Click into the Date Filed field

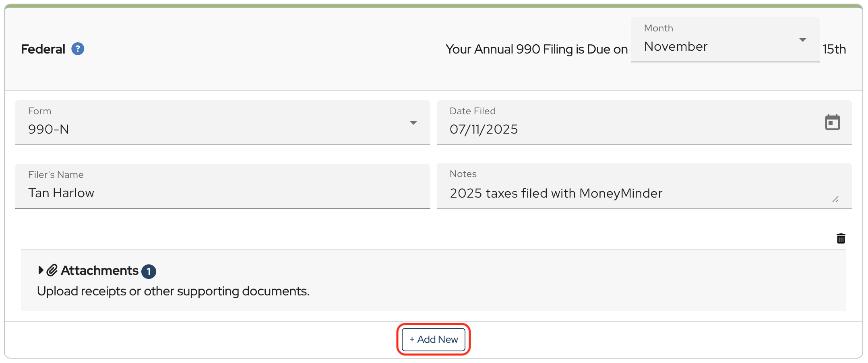[x=628, y=129]
